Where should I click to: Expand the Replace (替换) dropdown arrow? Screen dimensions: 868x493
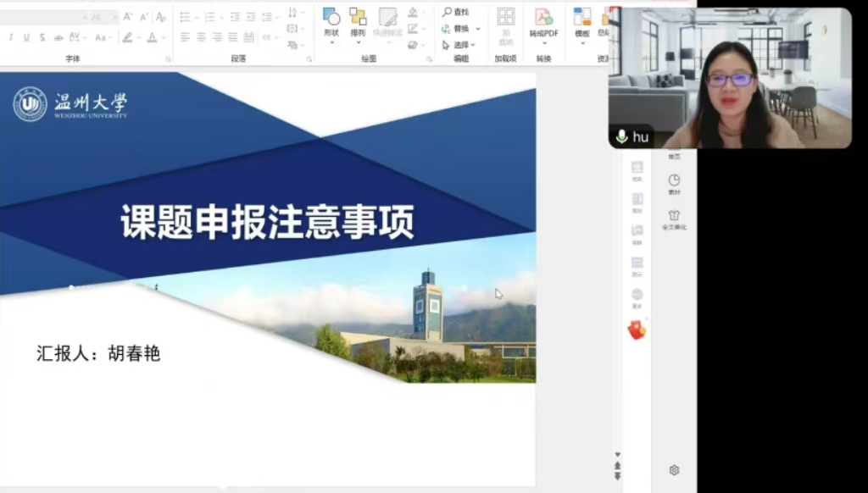478,29
